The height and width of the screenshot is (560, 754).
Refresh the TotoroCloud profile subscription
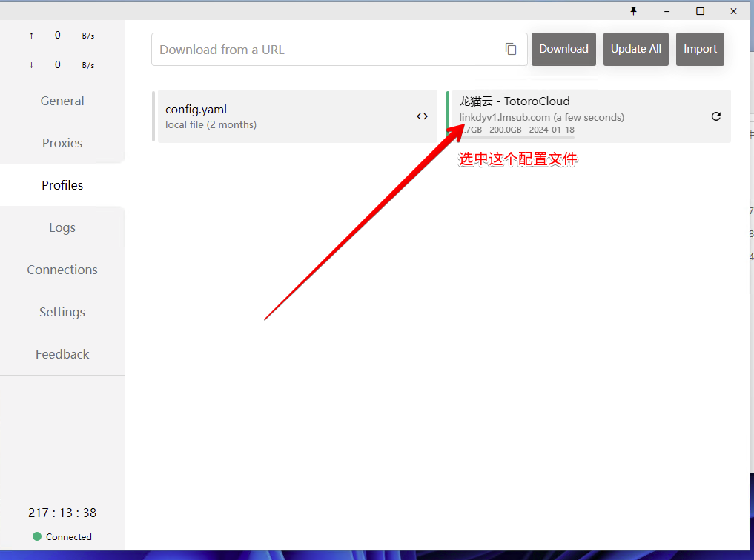(x=715, y=116)
